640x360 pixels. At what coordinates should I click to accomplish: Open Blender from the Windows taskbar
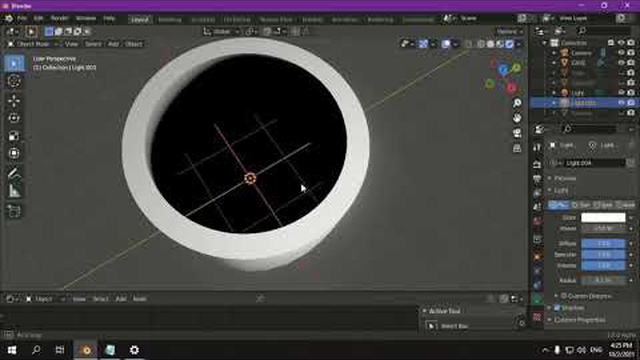tap(86, 350)
